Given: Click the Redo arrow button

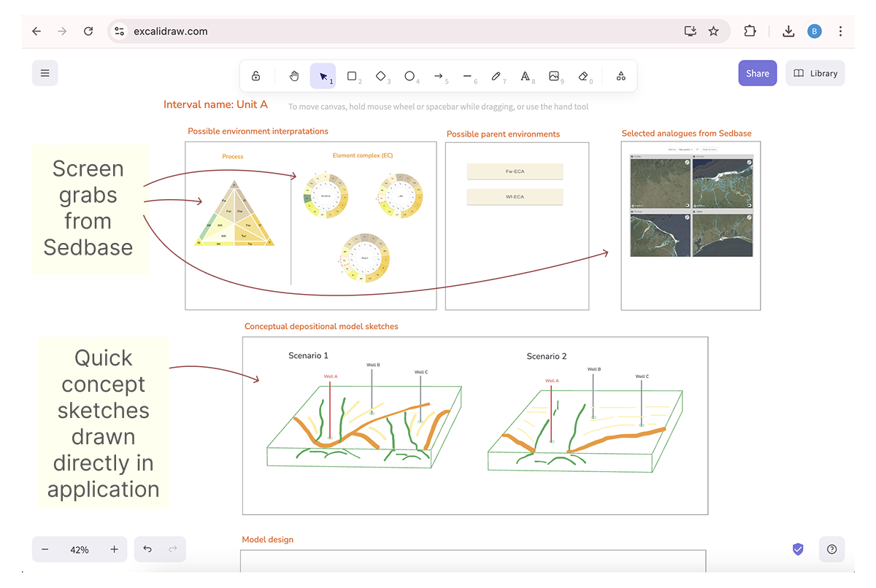Looking at the screenshot, I should (x=173, y=549).
